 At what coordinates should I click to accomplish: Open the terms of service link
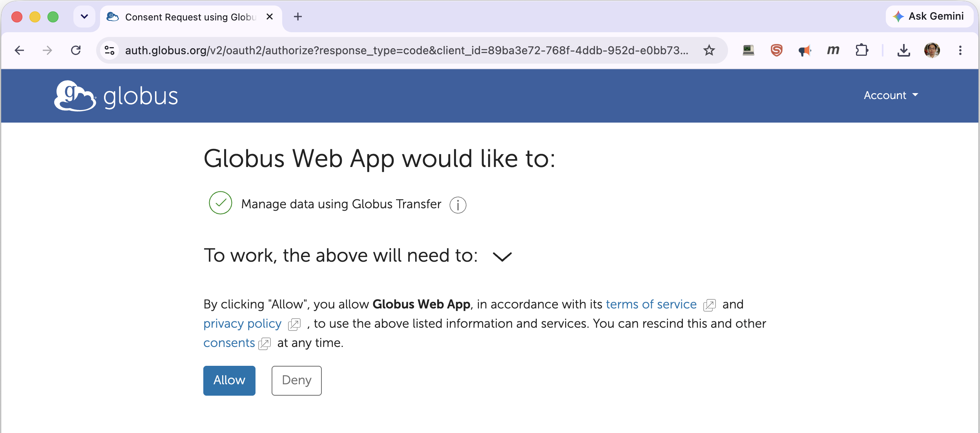(x=651, y=304)
